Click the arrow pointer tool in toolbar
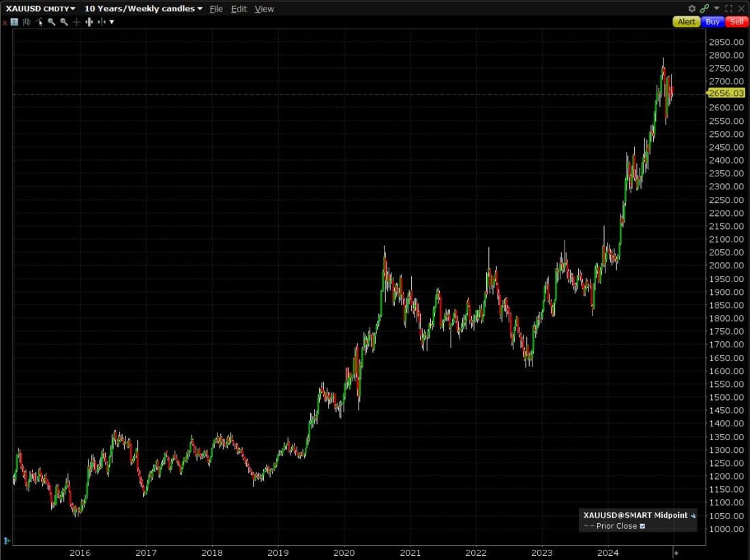The width and height of the screenshot is (750, 560). click(x=40, y=22)
